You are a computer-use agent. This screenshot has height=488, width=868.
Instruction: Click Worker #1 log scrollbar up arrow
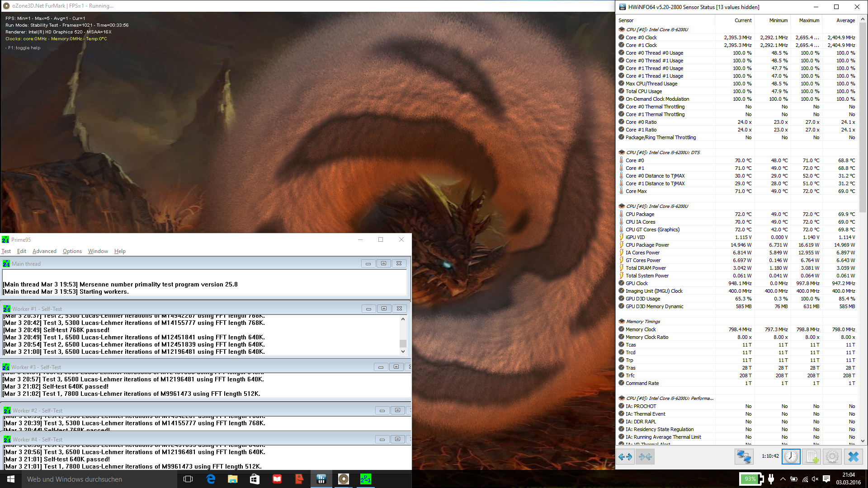(403, 319)
